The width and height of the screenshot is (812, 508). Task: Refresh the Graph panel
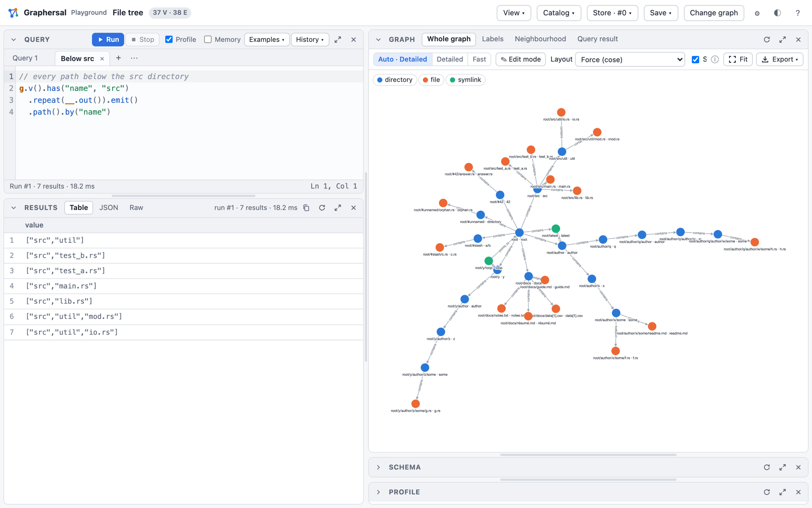coord(767,40)
